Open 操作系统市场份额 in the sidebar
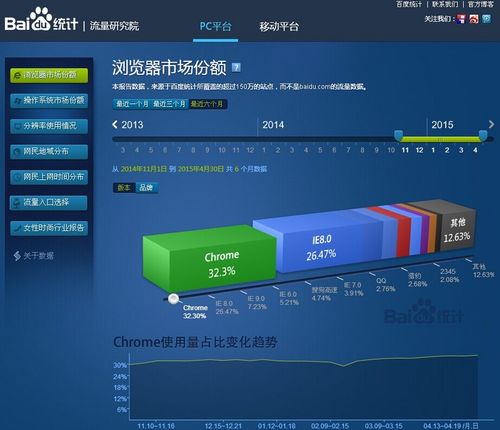This screenshot has width=500, height=430. coord(49,100)
